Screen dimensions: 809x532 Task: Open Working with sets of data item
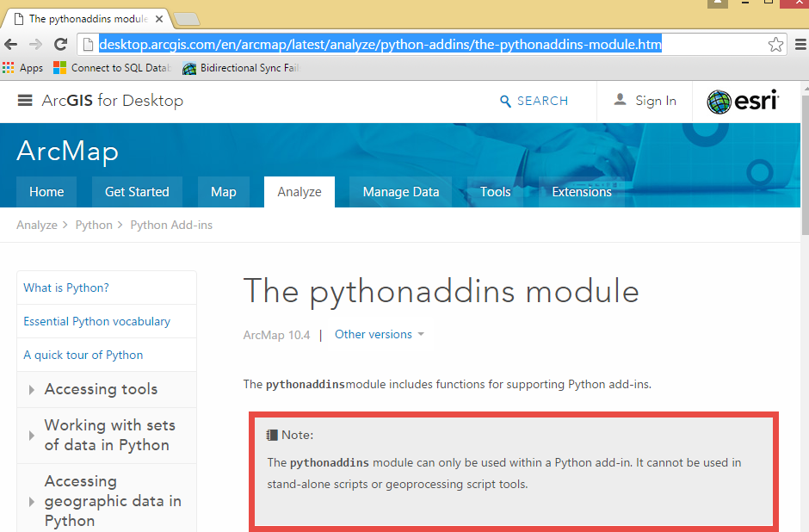(110, 435)
